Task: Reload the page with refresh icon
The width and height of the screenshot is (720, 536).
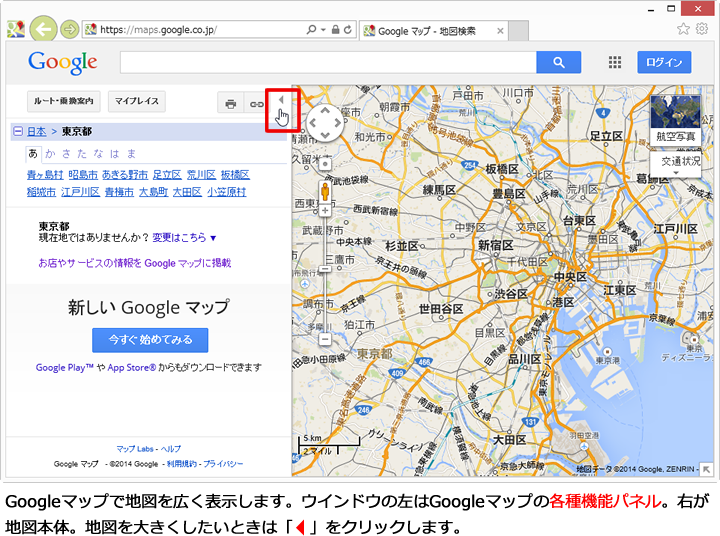Action: point(348,30)
